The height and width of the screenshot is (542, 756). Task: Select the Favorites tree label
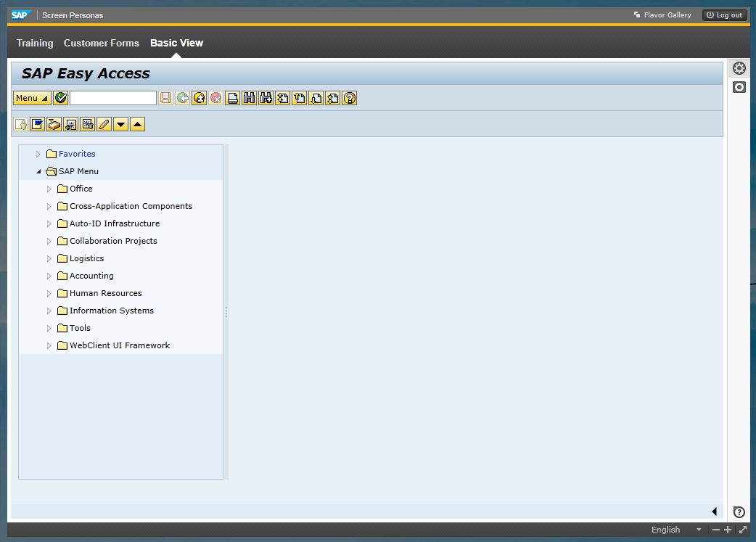pyautogui.click(x=77, y=154)
